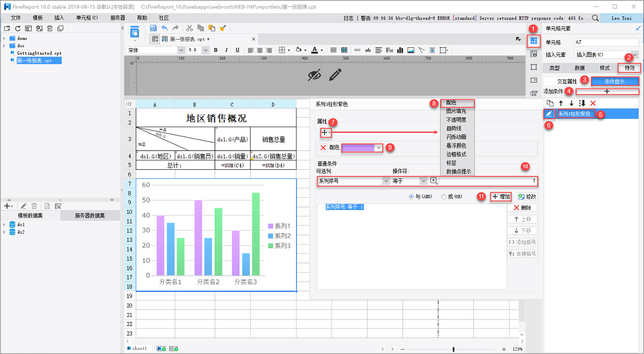644x354 pixels.
Task: Edit the 系列1柱形紫色 condition with the pencil icon
Action: coord(548,113)
